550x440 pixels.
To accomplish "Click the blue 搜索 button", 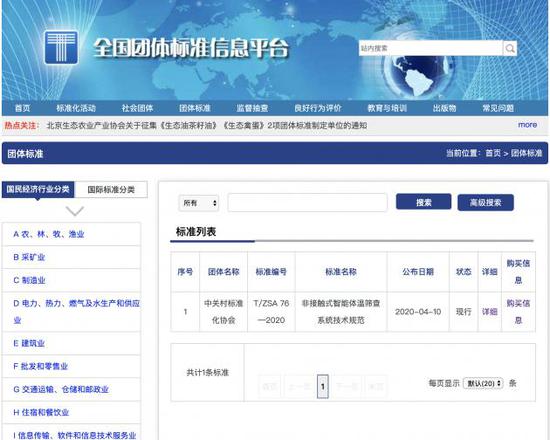I will pyautogui.click(x=423, y=202).
